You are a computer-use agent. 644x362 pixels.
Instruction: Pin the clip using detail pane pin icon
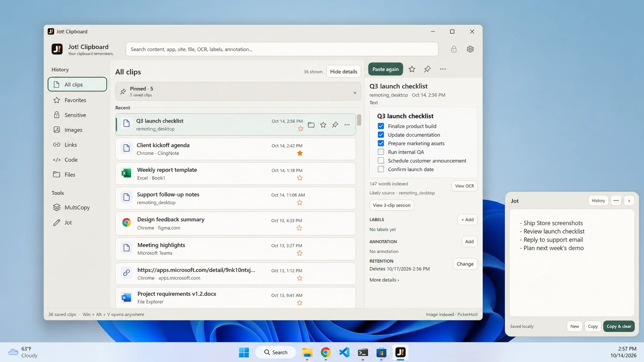click(x=427, y=69)
